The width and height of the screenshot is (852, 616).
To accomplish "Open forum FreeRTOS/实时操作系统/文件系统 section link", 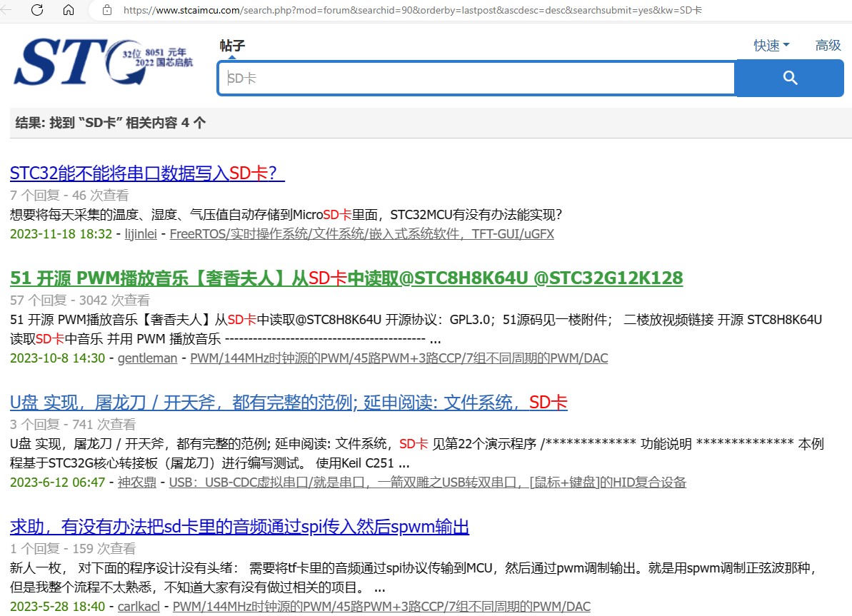I will pos(362,234).
